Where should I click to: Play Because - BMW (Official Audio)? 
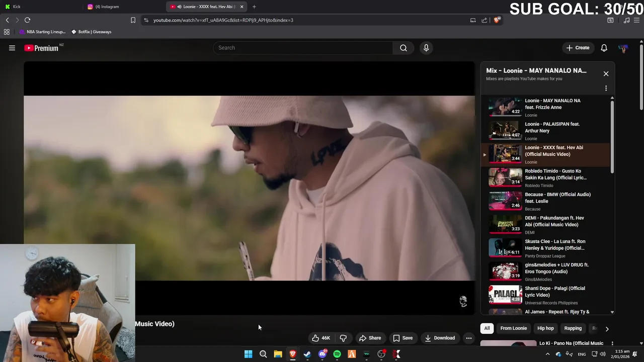(545, 201)
